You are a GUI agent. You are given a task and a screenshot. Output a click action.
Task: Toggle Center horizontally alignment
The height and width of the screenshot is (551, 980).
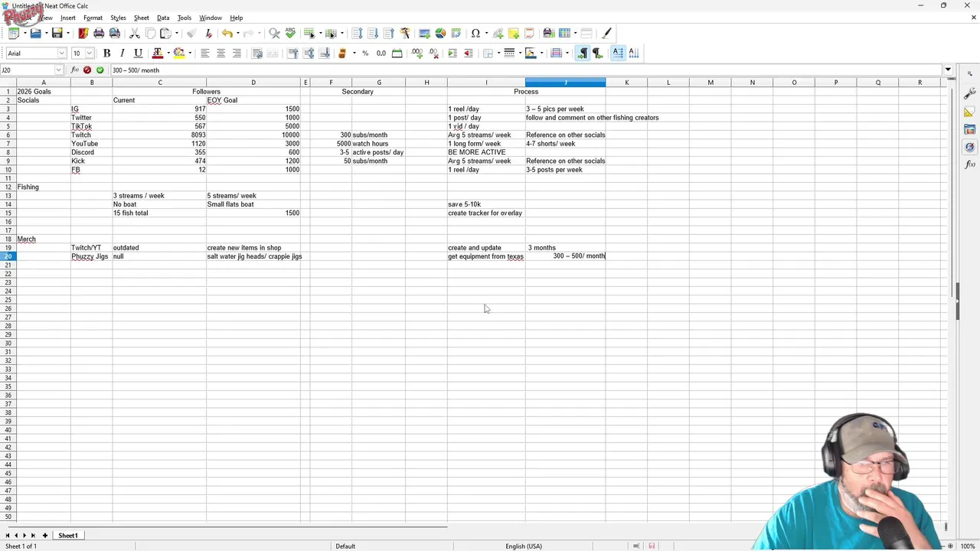tap(220, 53)
